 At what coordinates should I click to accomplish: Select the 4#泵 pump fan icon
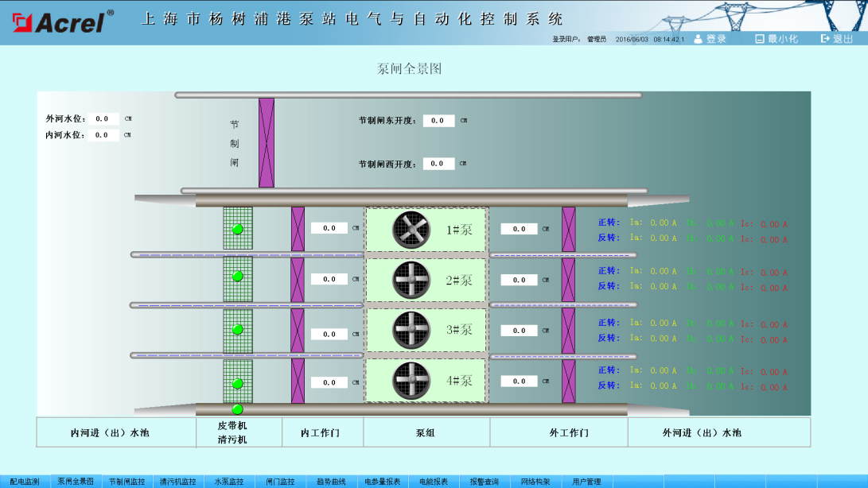point(411,381)
